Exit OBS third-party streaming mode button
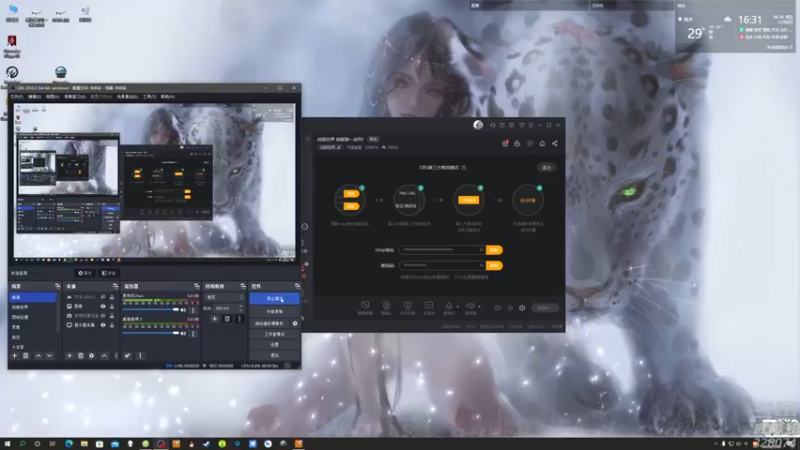 coord(546,167)
